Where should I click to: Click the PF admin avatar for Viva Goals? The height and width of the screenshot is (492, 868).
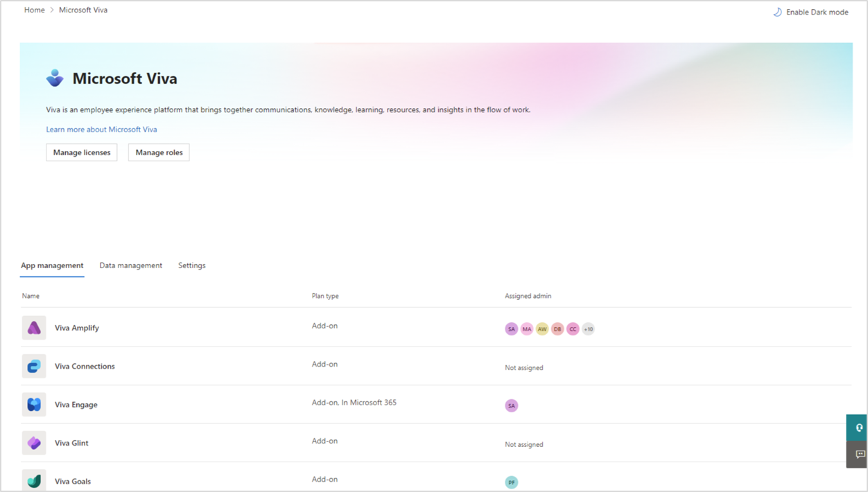[x=511, y=481]
